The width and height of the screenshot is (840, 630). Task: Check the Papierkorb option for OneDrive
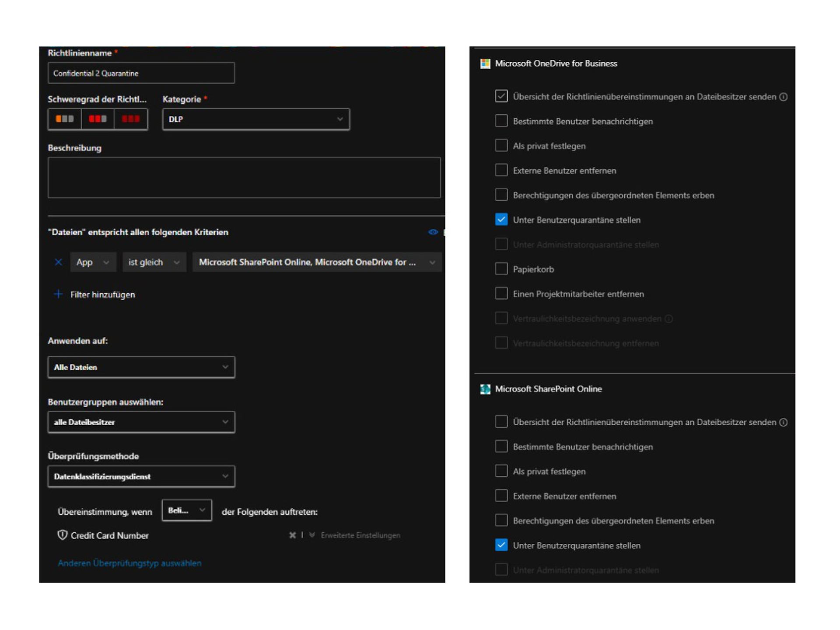pyautogui.click(x=501, y=269)
